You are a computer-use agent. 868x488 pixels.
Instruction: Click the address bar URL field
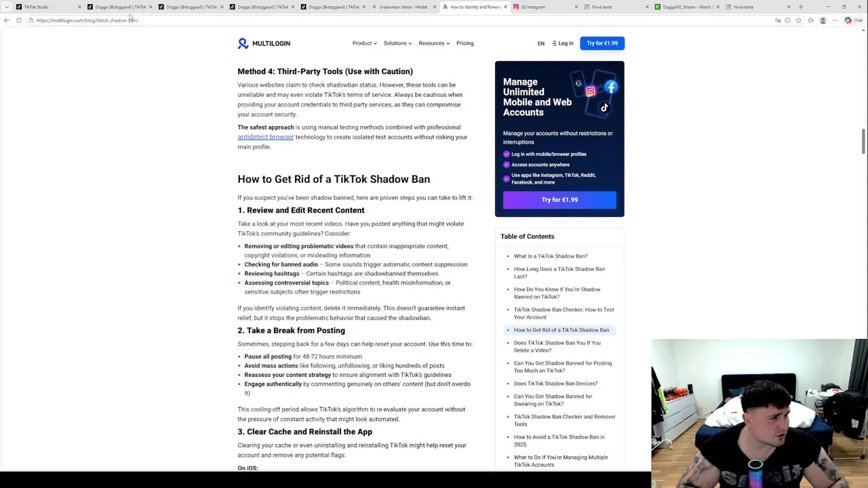click(x=400, y=20)
